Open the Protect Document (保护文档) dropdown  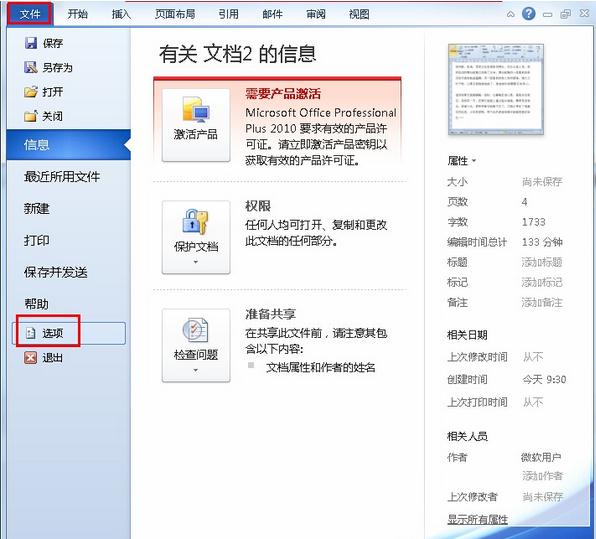point(196,237)
